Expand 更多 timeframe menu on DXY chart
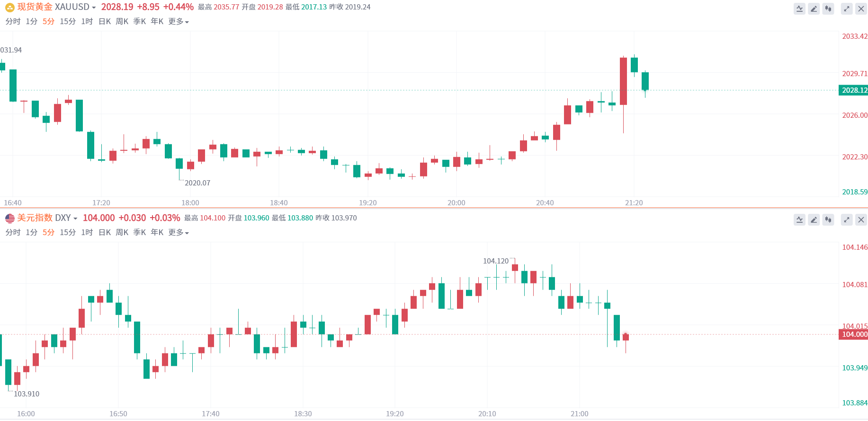 [x=179, y=233]
